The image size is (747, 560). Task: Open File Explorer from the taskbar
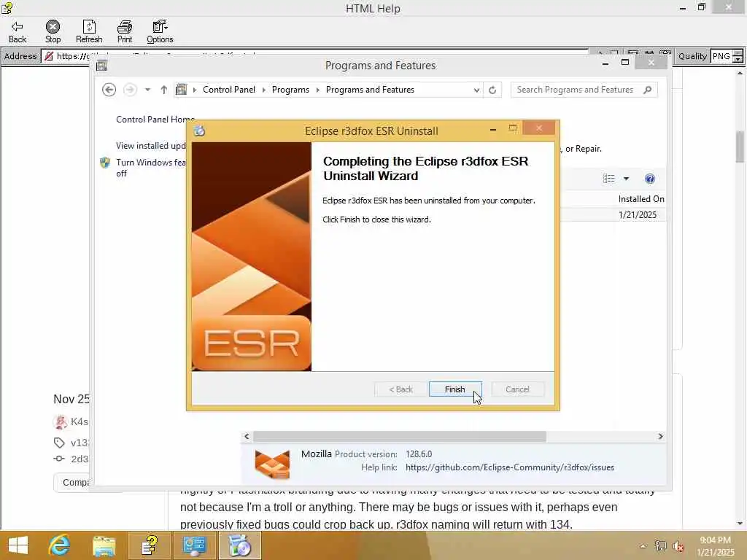(104, 545)
